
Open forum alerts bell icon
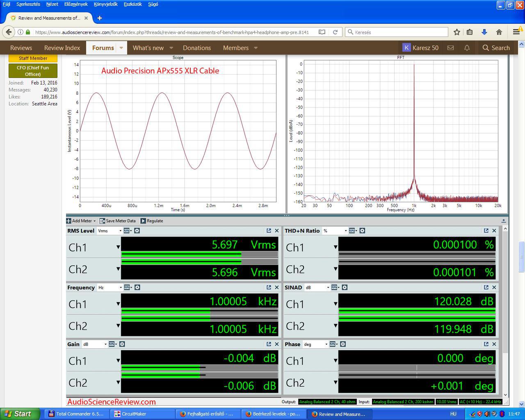467,48
